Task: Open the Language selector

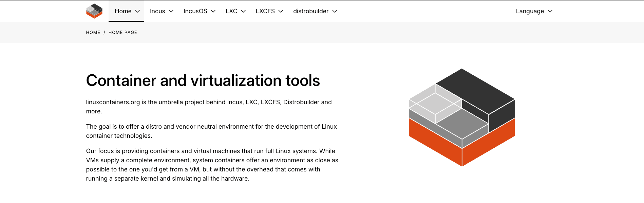Action: tap(534, 11)
